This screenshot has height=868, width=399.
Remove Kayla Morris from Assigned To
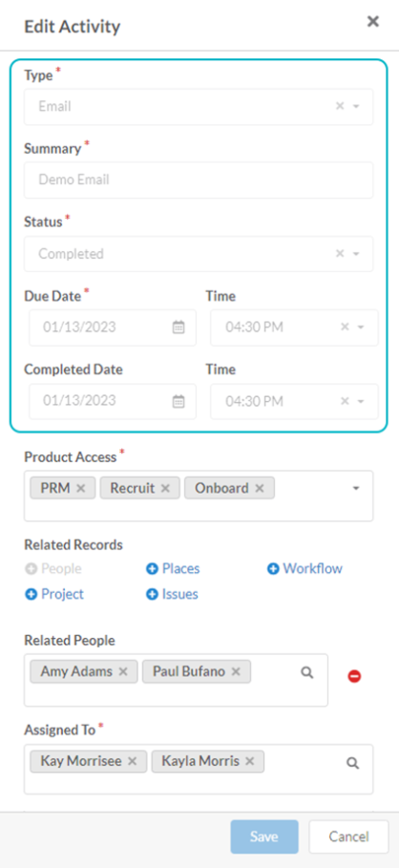click(x=249, y=761)
